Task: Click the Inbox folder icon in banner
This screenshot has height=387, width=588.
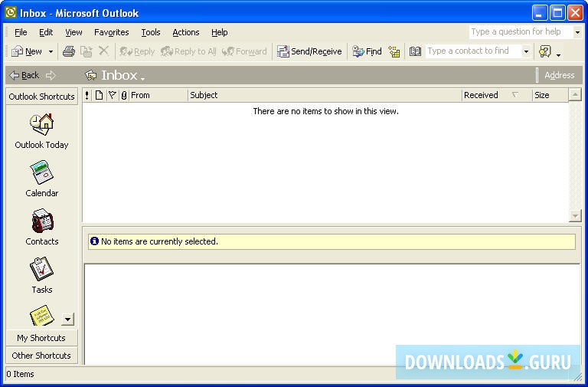Action: coord(91,75)
